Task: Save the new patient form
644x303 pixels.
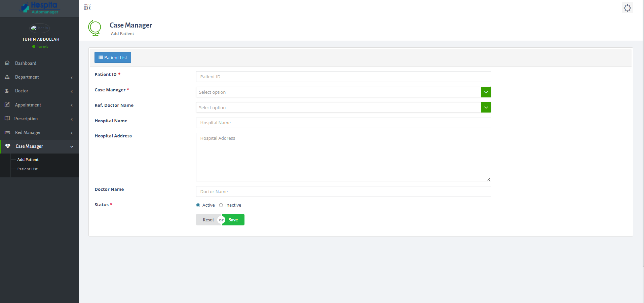Action: point(233,220)
